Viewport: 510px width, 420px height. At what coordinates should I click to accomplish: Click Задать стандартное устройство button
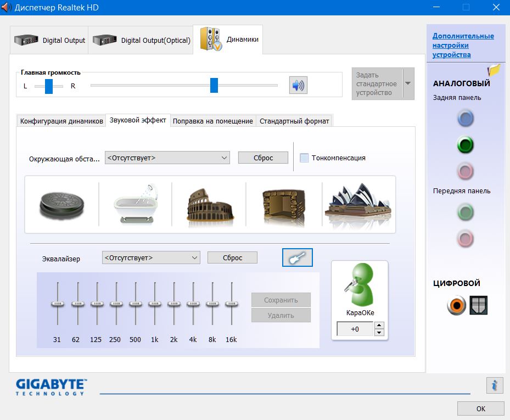(377, 83)
